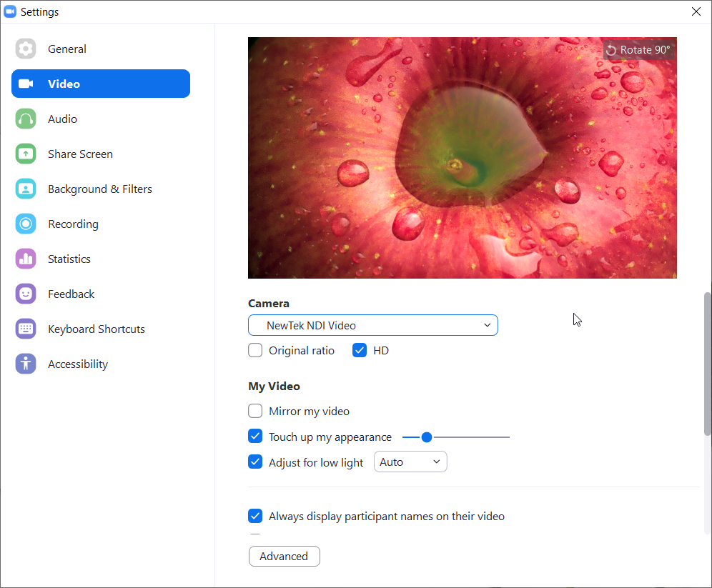Click the Feedback smiley icon
The width and height of the screenshot is (712, 588).
[x=26, y=294]
